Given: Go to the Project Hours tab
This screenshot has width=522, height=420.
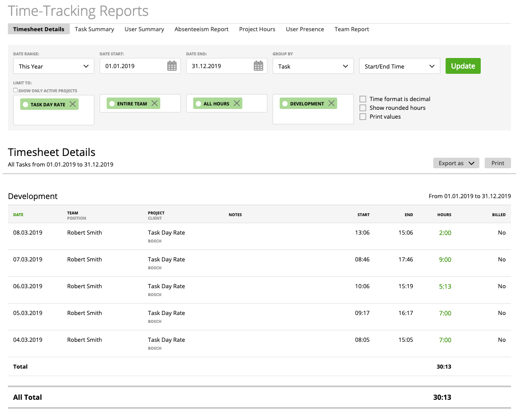Looking at the screenshot, I should (x=257, y=29).
